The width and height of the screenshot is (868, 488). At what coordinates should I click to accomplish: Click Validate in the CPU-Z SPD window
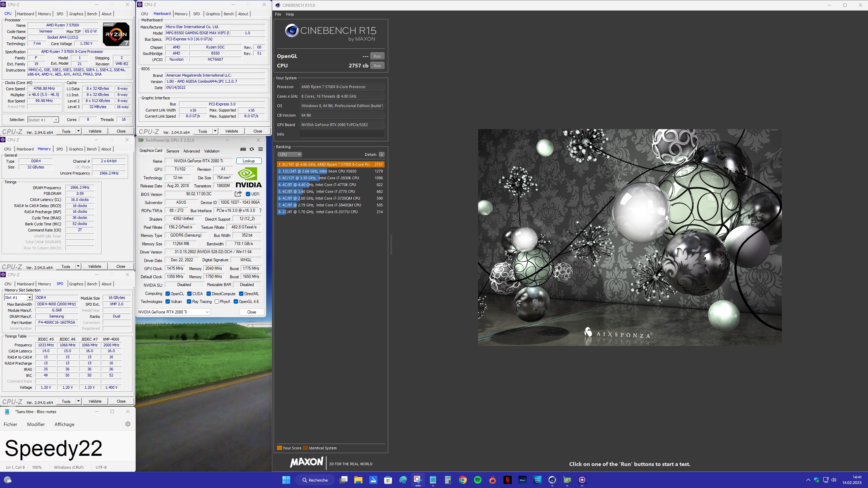click(x=95, y=401)
